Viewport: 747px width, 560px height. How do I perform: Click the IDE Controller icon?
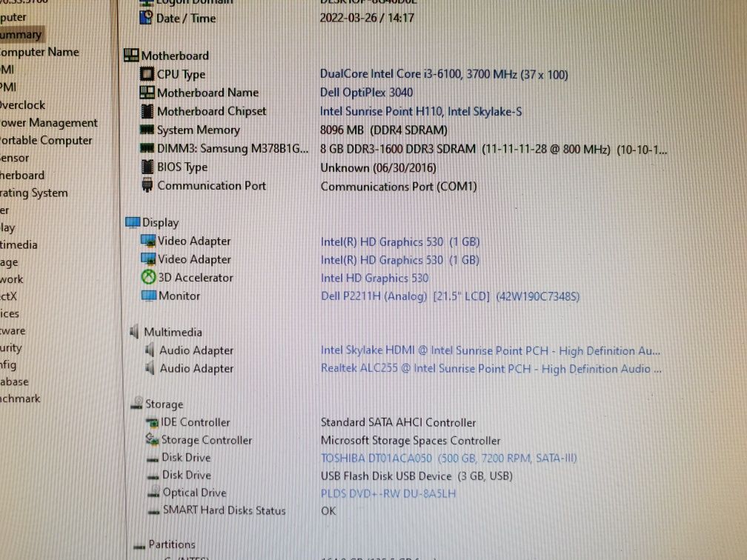[x=153, y=422]
